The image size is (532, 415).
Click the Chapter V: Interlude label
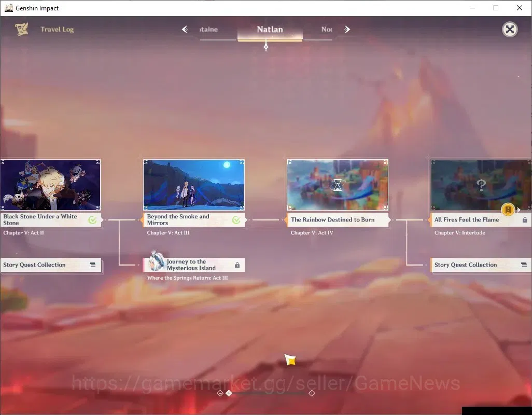coord(460,233)
